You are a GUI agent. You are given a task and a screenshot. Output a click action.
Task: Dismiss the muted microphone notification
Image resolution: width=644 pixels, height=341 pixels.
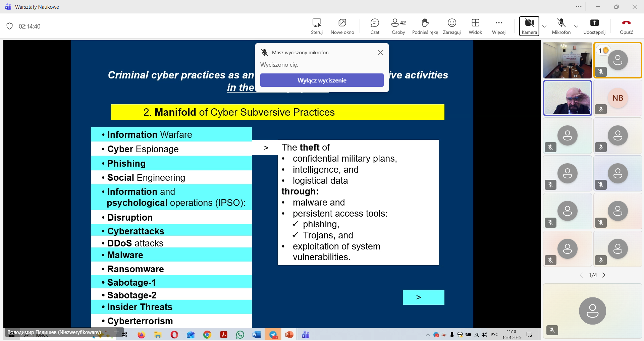click(380, 53)
